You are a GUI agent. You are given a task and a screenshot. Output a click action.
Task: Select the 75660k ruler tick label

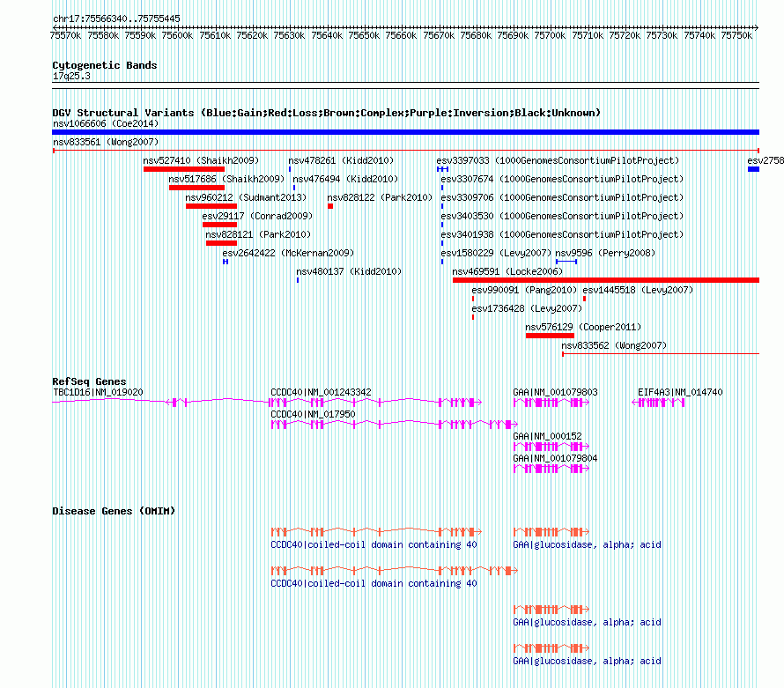(401, 35)
